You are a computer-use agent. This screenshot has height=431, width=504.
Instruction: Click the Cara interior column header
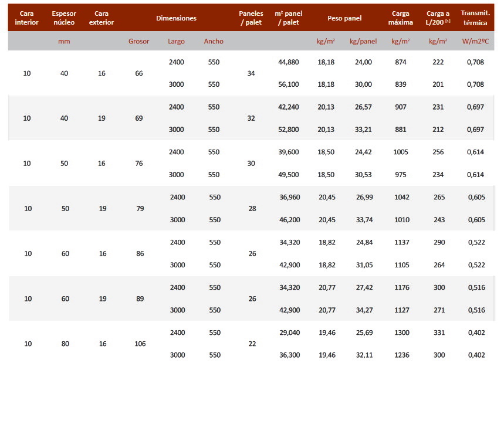(x=26, y=18)
